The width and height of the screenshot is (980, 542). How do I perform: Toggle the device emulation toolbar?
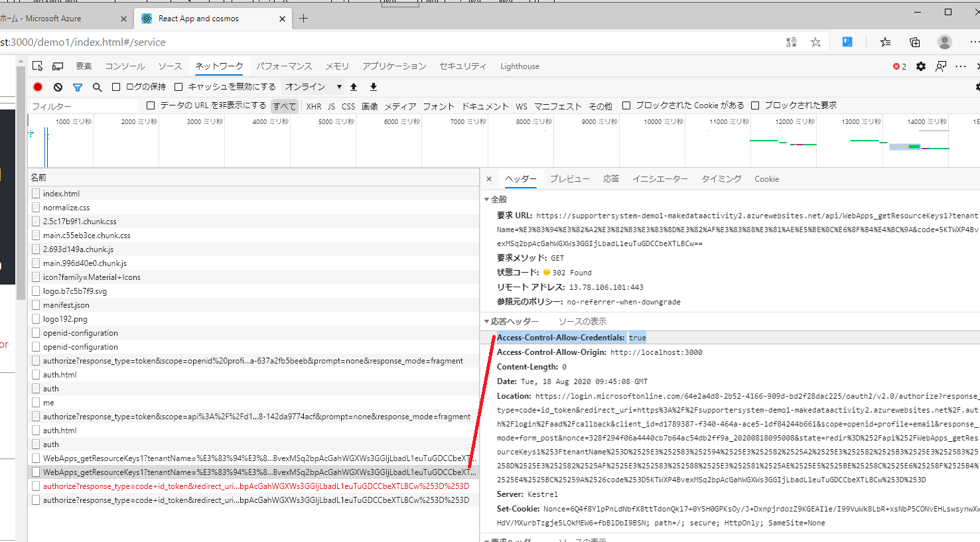pos(57,66)
